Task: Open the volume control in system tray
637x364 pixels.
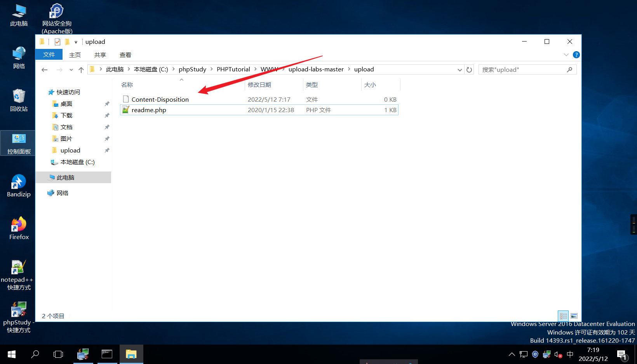Action: click(x=558, y=354)
